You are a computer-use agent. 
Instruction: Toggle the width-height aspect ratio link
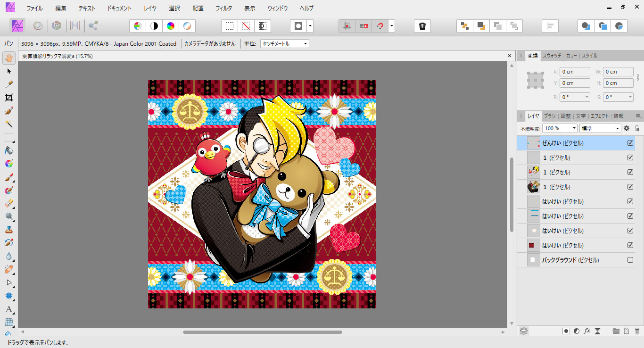pyautogui.click(x=638, y=77)
